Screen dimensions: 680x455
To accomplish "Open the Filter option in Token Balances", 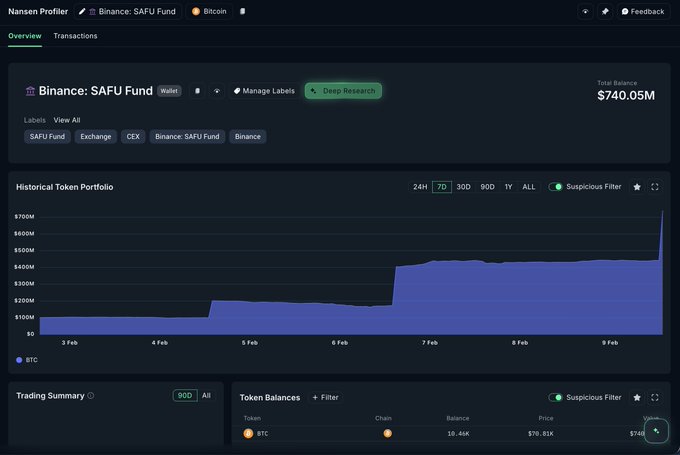I will [325, 397].
